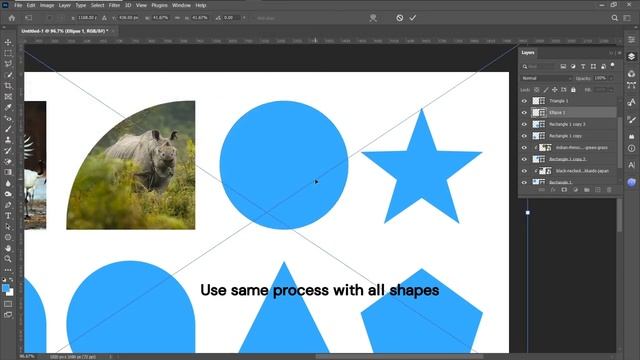Select the Crop tool
The height and width of the screenshot is (360, 640).
click(x=8, y=86)
